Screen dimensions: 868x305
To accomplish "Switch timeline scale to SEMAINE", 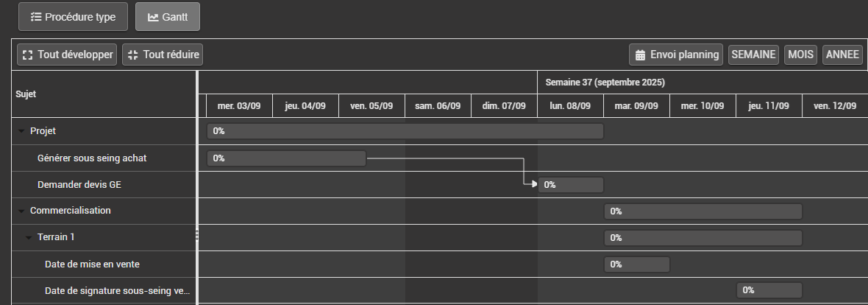I will point(753,55).
